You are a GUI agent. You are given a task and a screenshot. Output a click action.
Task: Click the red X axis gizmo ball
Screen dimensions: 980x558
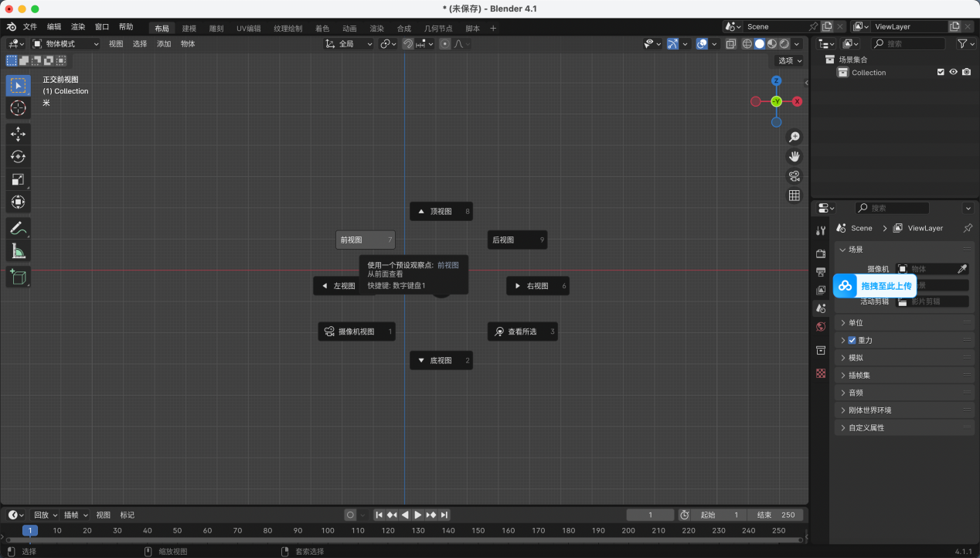[797, 101]
